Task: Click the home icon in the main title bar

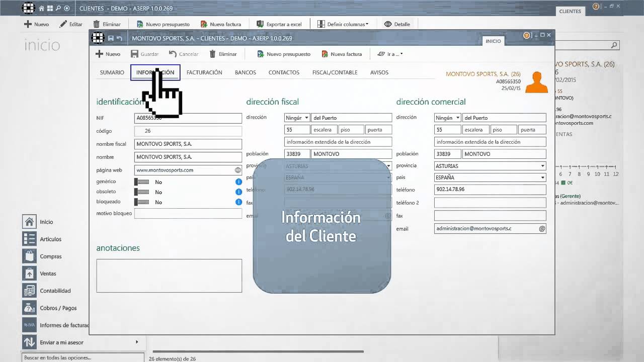Action: [x=41, y=9]
